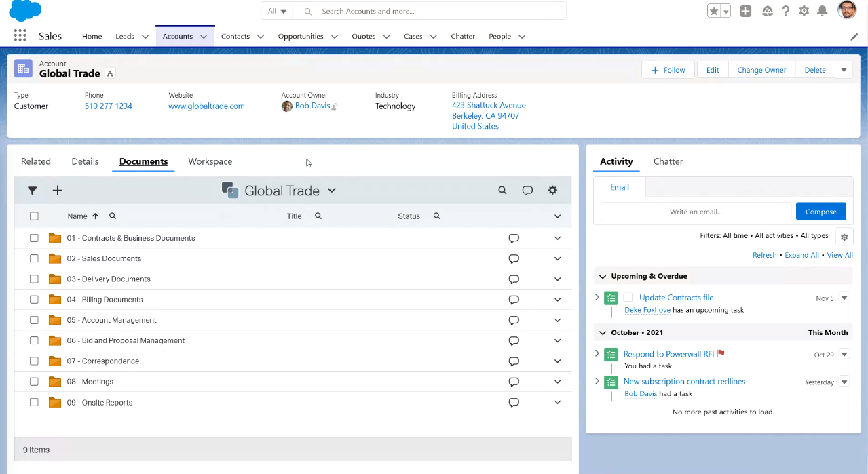Open the Chatter tab in activity panel
Viewport: 868px width, 474px height.
coord(668,161)
